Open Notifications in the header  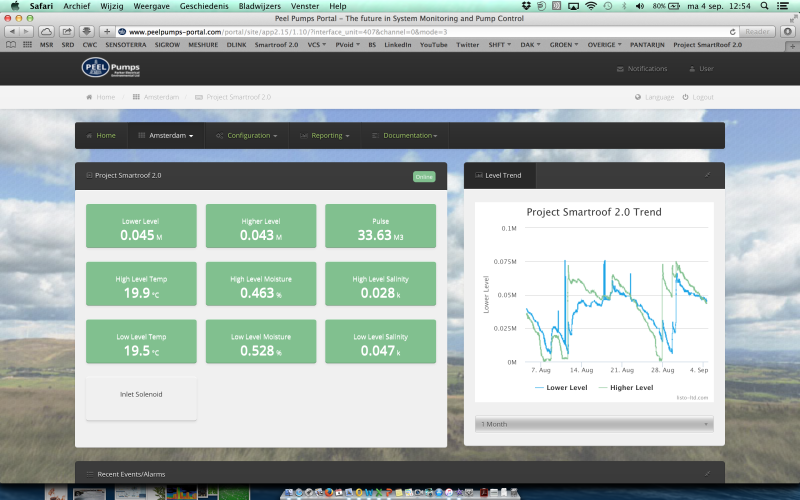[641, 69]
